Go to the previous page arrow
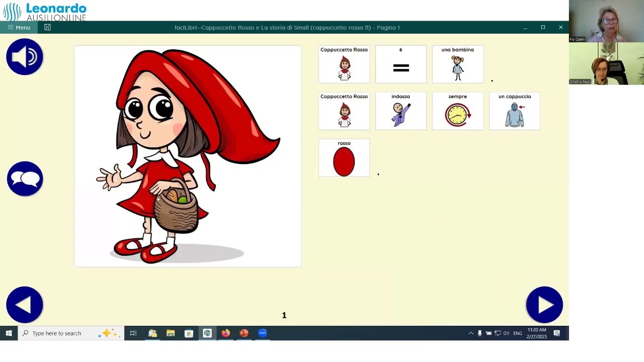644x362 pixels. 25,305
